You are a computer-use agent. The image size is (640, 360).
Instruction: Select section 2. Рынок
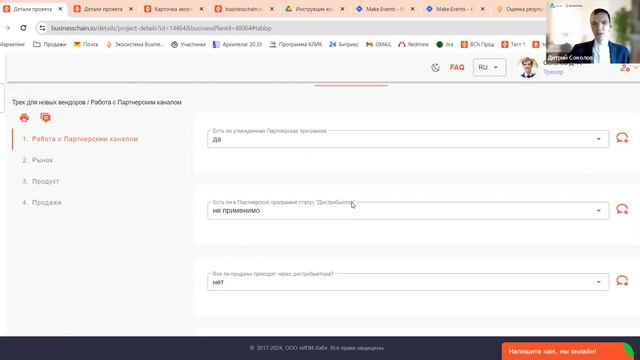[38, 160]
